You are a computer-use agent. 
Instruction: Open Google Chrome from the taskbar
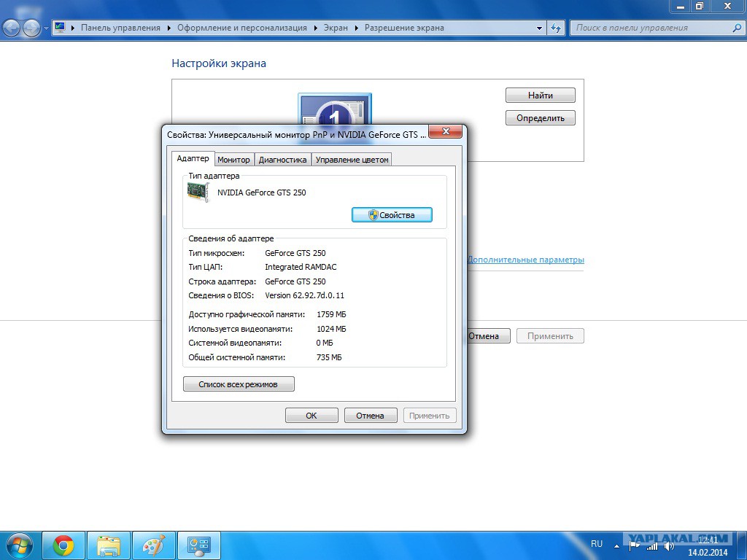(x=63, y=545)
